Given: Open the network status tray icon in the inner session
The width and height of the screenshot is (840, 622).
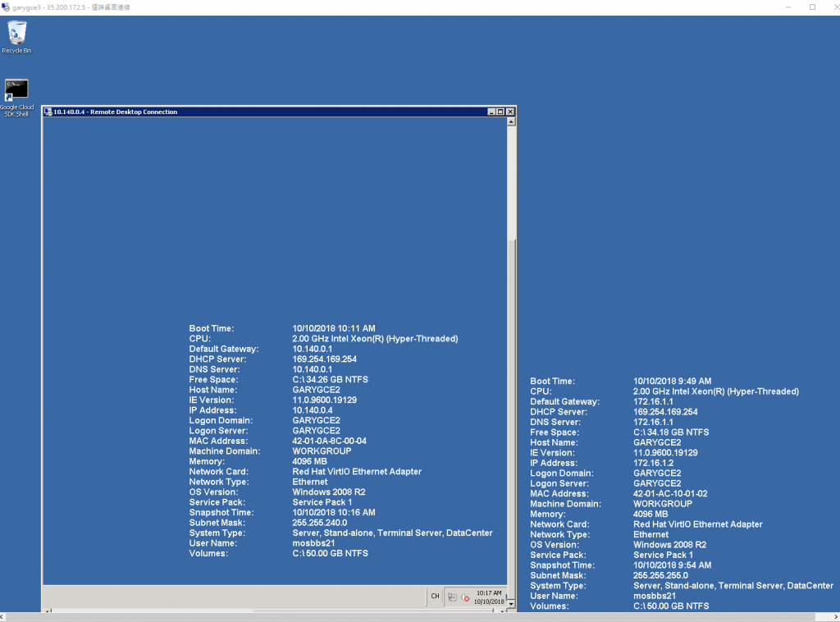Looking at the screenshot, I should click(453, 597).
